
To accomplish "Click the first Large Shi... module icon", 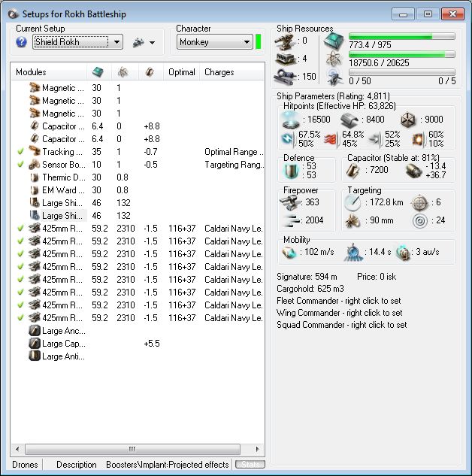I will [35, 202].
